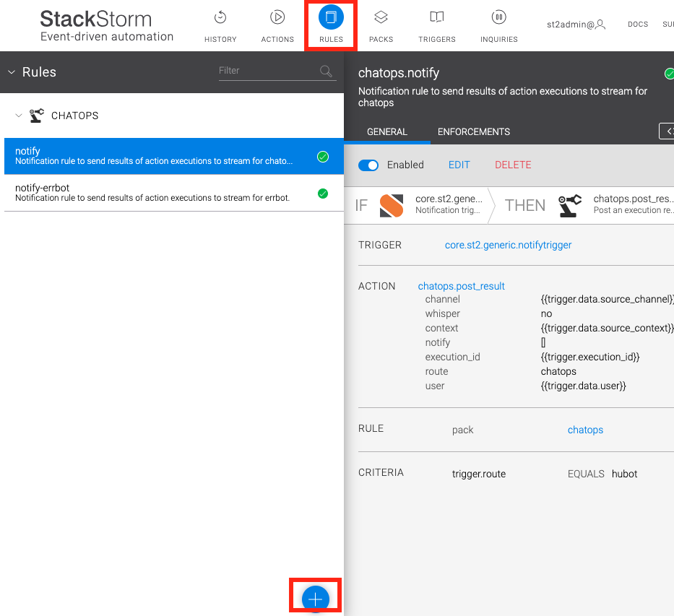Image resolution: width=674 pixels, height=616 pixels.
Task: Click the Filter search magnifier icon
Action: pos(326,71)
